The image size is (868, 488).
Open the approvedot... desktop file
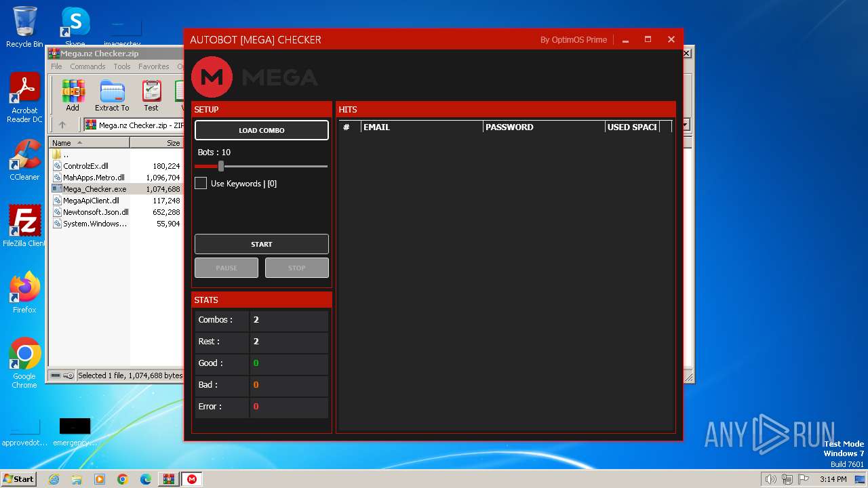point(24,432)
